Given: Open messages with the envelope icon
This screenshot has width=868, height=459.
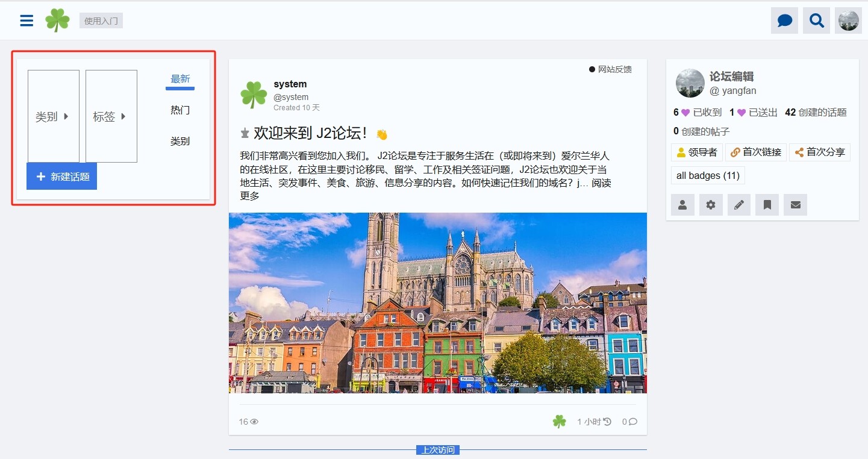Looking at the screenshot, I should pyautogui.click(x=796, y=205).
